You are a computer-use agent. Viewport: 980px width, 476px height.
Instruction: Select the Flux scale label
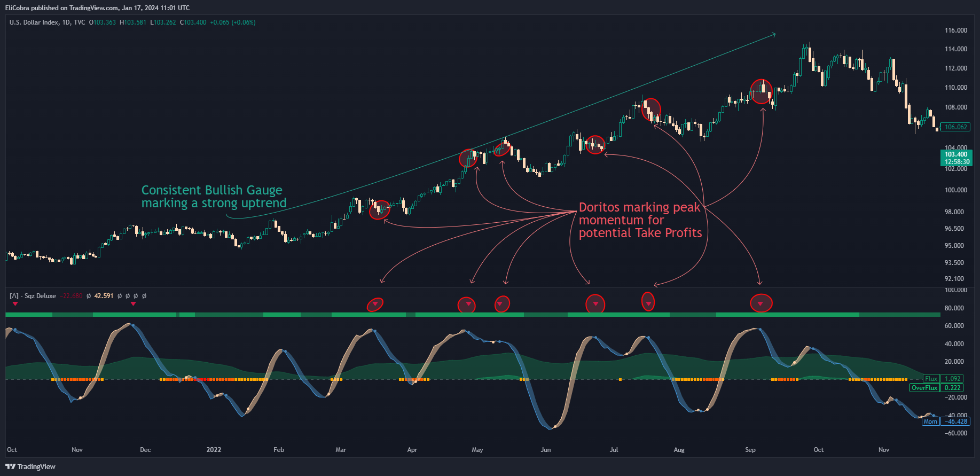(x=931, y=379)
